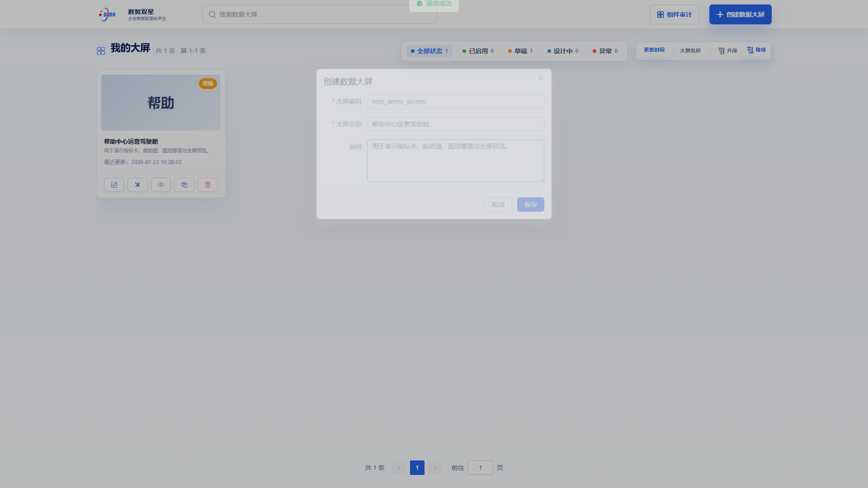Close the 创建数据大屏 dialog
The width and height of the screenshot is (868, 488).
541,79
